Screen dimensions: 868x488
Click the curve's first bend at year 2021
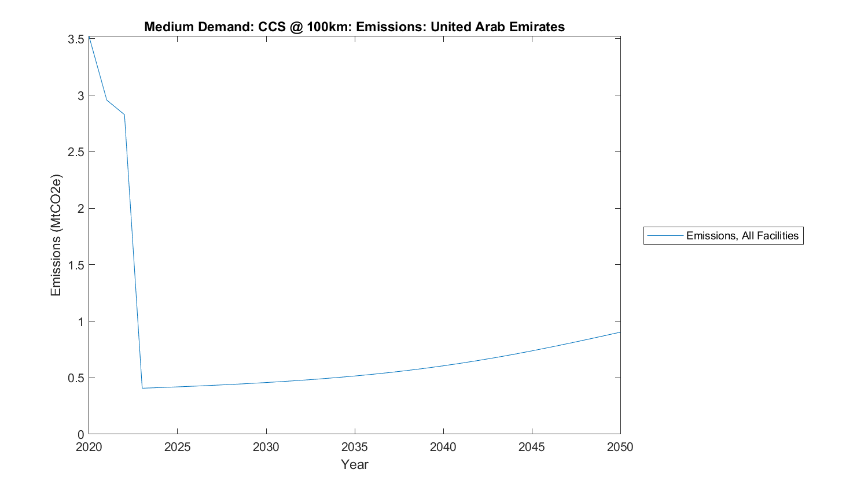pos(106,100)
